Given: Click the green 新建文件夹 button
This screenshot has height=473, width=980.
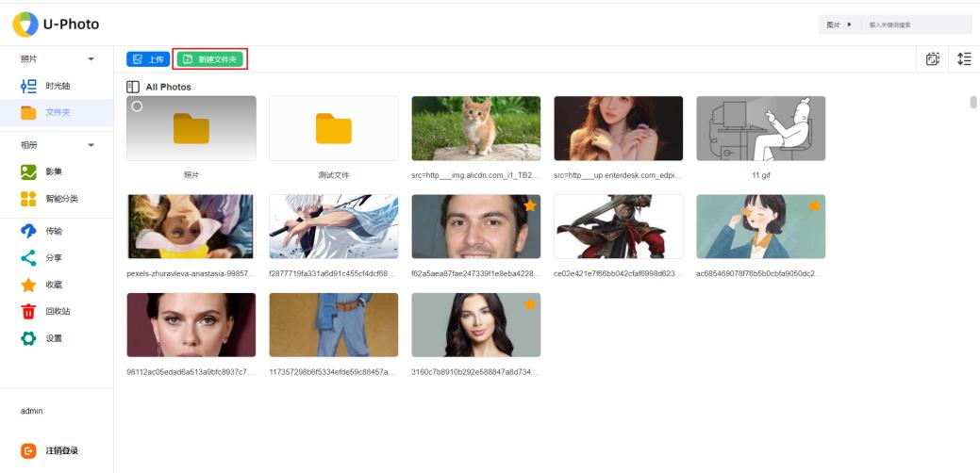Looking at the screenshot, I should 210,59.
